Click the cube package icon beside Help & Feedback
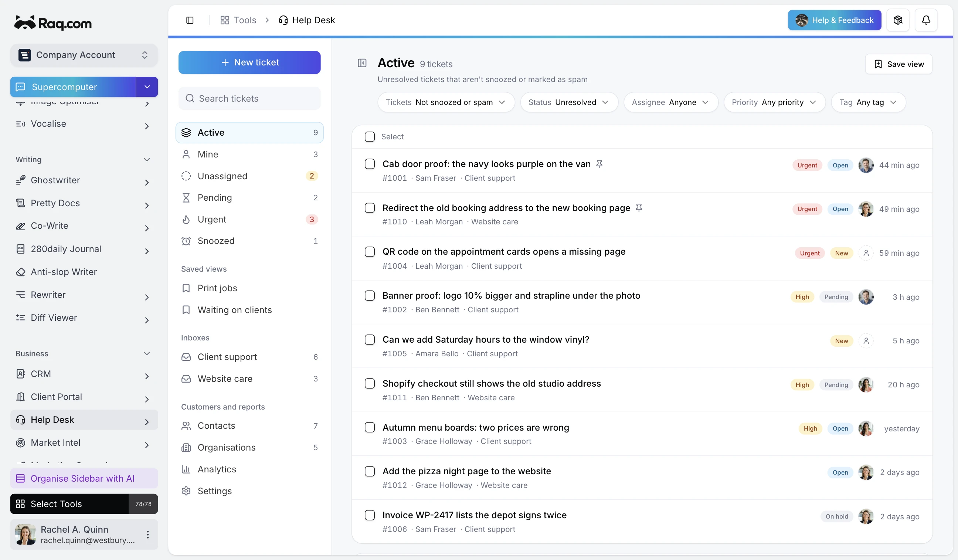958x560 pixels. coord(898,20)
